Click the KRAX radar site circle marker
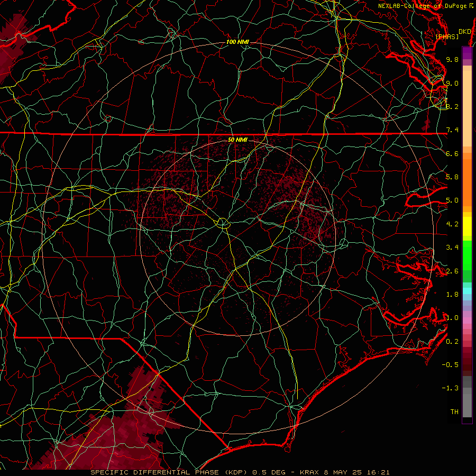476x476 pixels. pos(223,223)
